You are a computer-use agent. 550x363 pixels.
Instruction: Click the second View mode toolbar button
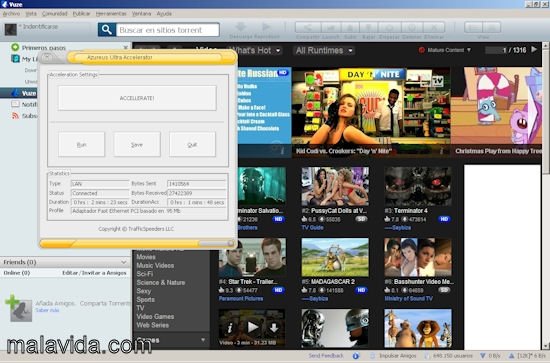tap(492, 27)
